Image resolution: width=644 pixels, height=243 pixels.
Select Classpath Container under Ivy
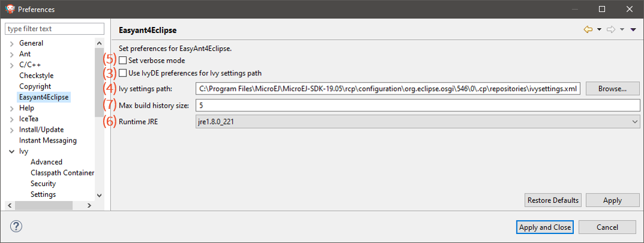coord(62,173)
